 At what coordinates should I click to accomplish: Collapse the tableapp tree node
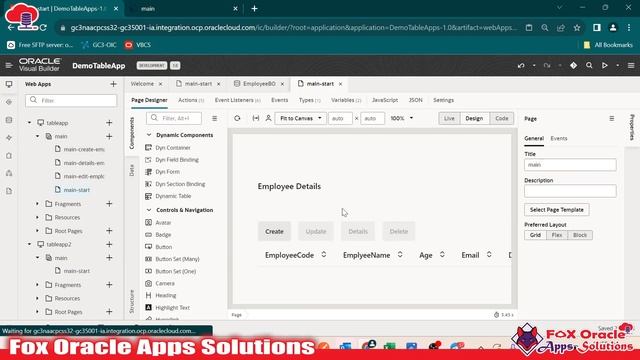[x=29, y=122]
